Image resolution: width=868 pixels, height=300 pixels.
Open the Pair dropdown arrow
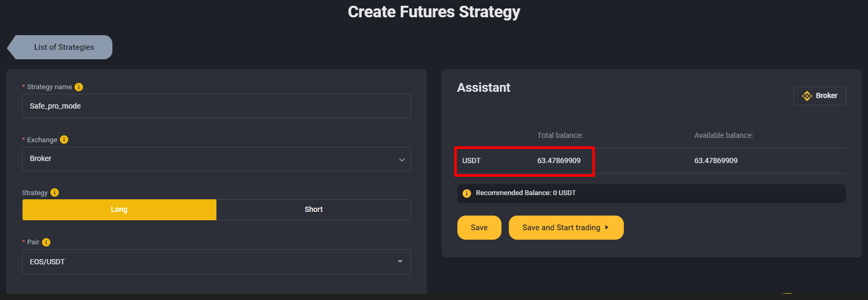(x=400, y=262)
